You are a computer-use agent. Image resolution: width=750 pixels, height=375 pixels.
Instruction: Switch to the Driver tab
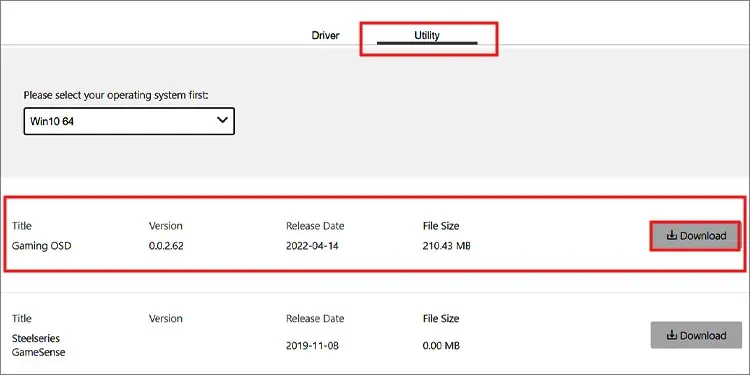point(325,35)
